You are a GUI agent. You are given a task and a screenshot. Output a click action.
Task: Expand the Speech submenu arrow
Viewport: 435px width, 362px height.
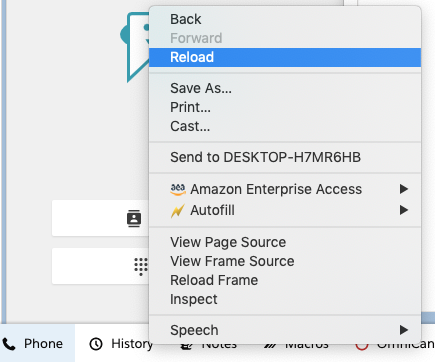[x=404, y=330]
